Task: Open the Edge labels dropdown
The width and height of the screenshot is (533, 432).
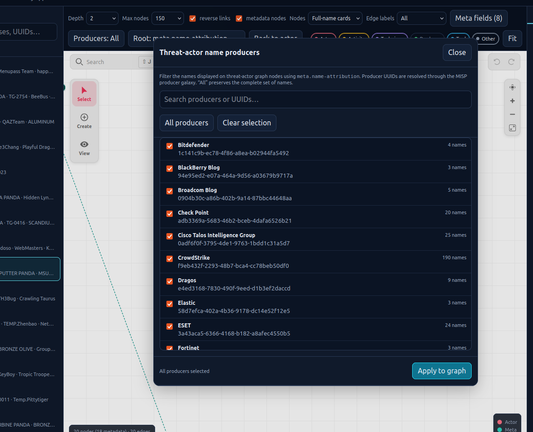Action: [x=422, y=18]
